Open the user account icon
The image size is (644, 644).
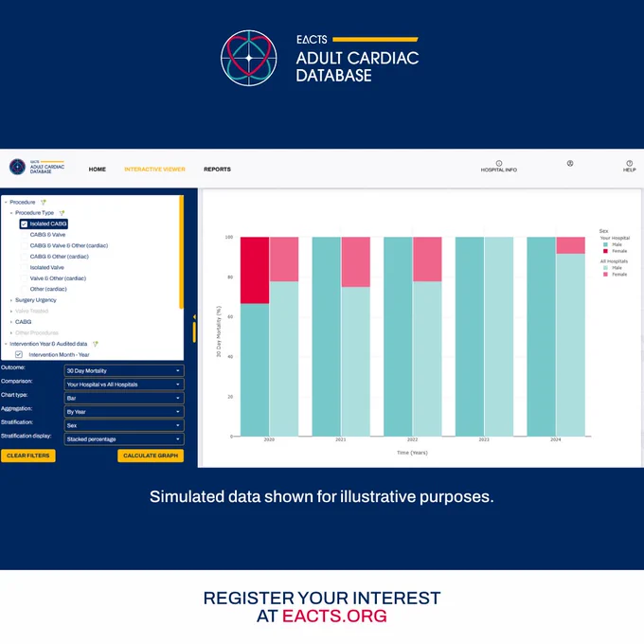tap(570, 164)
